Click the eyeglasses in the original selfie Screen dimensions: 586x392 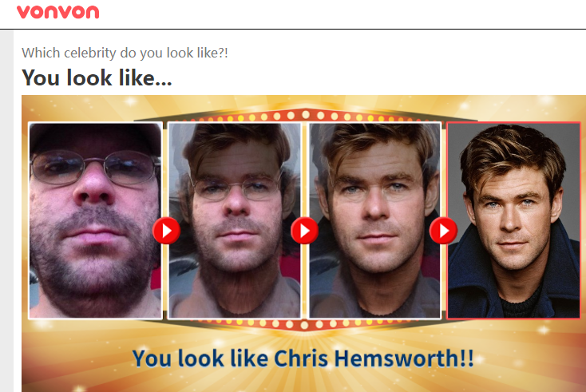95,167
